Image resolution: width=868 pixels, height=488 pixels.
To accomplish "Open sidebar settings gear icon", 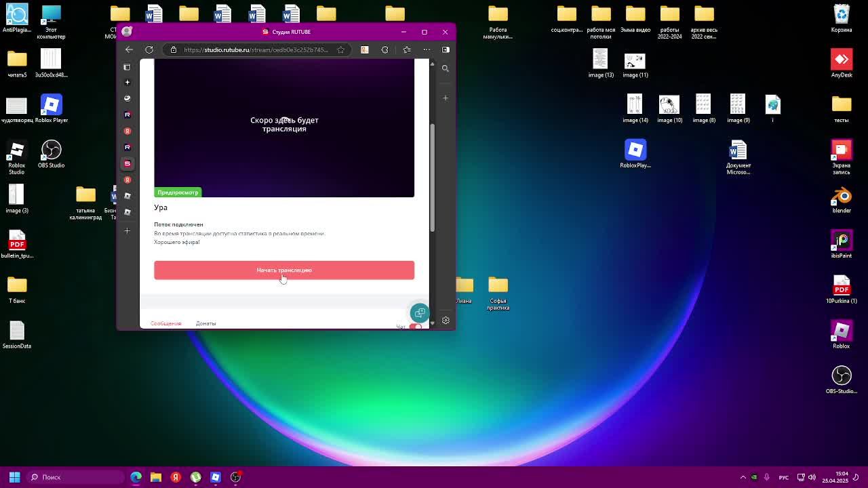I will (x=446, y=321).
